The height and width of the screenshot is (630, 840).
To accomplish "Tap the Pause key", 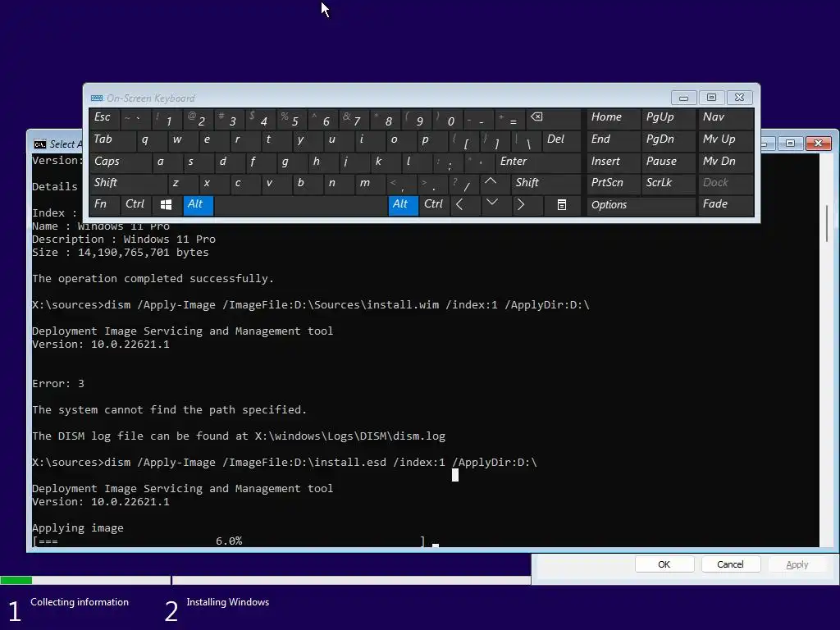I will 669,162.
